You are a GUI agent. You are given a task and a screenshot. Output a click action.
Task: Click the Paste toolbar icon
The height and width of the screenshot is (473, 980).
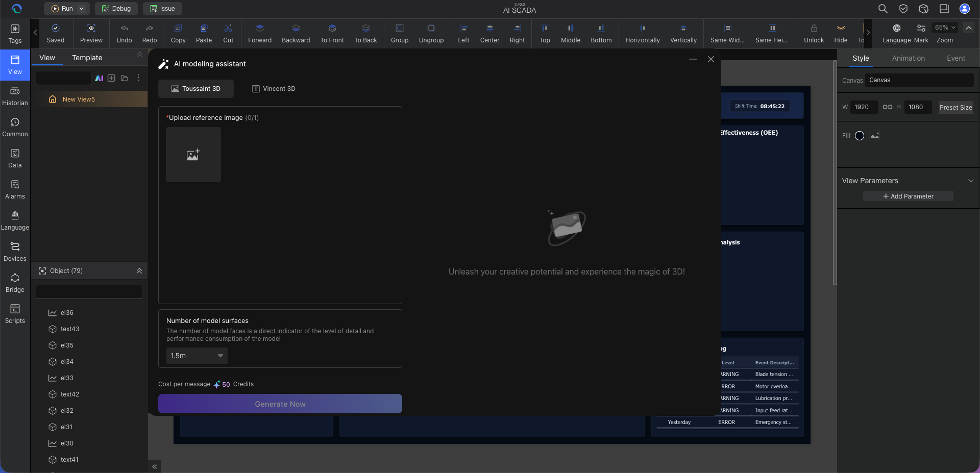pyautogui.click(x=204, y=34)
